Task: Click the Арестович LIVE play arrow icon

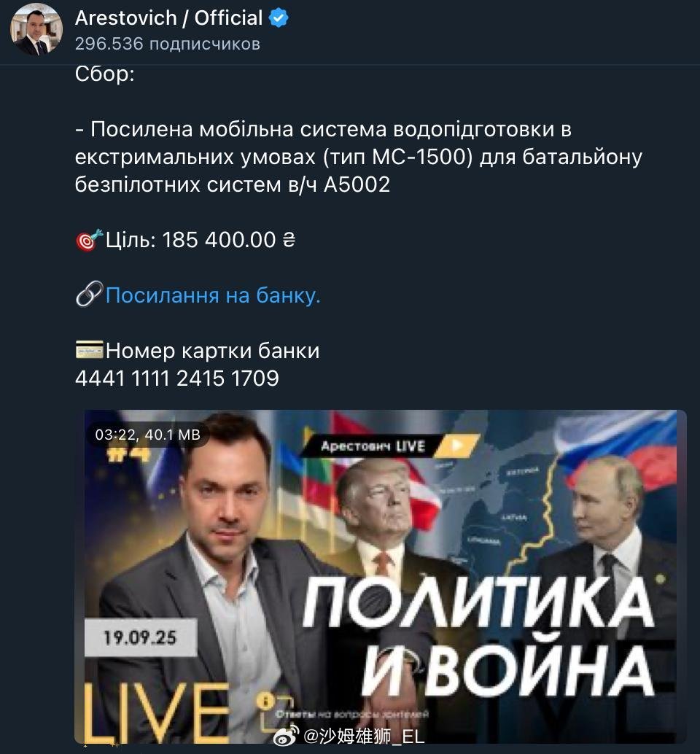Action: pyautogui.click(x=457, y=446)
